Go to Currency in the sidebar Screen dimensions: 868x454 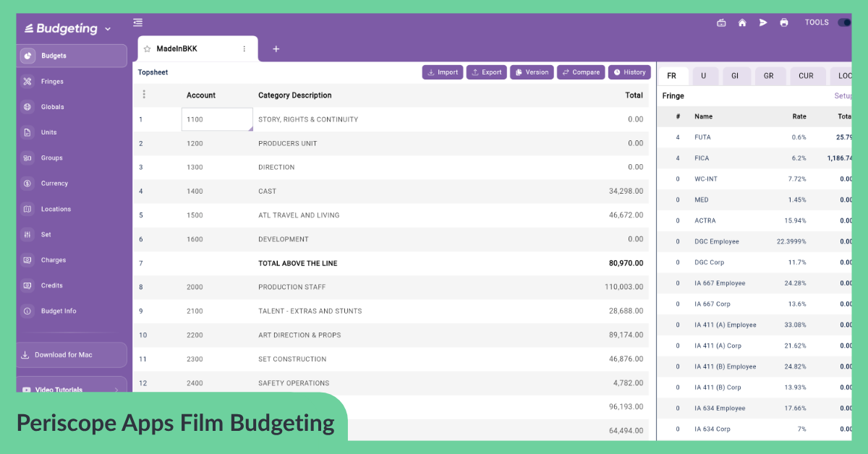54,184
